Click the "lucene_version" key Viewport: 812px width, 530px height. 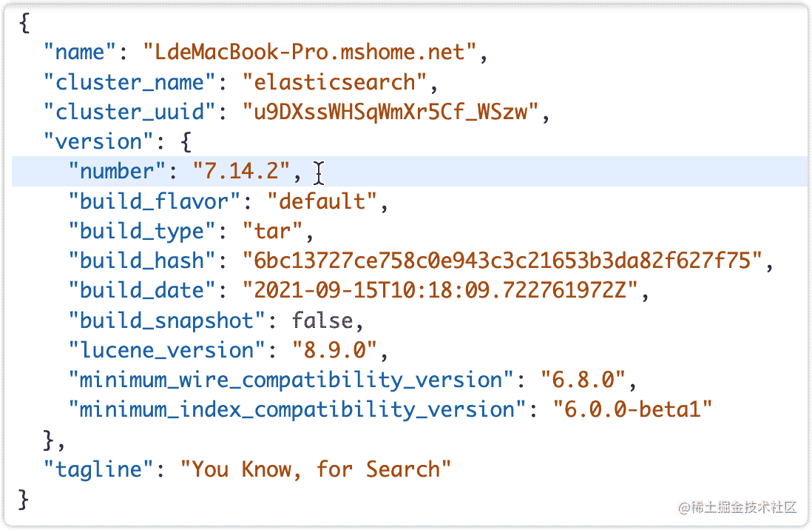167,351
